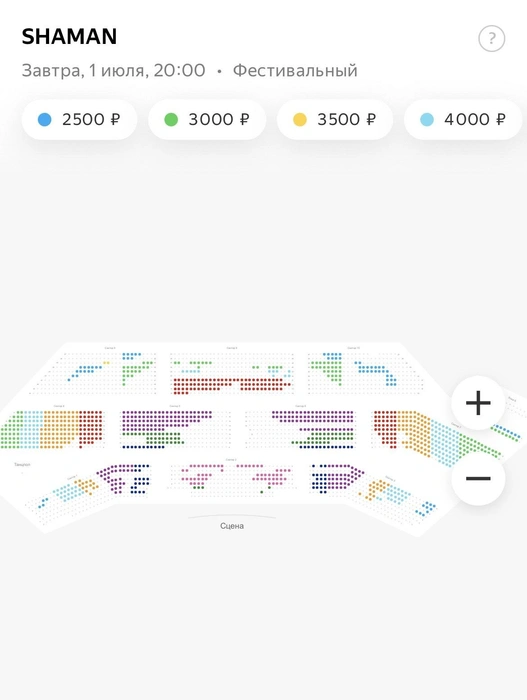This screenshot has width=527, height=700.
Task: Select a green seat at the far left edge
Action: point(11,429)
